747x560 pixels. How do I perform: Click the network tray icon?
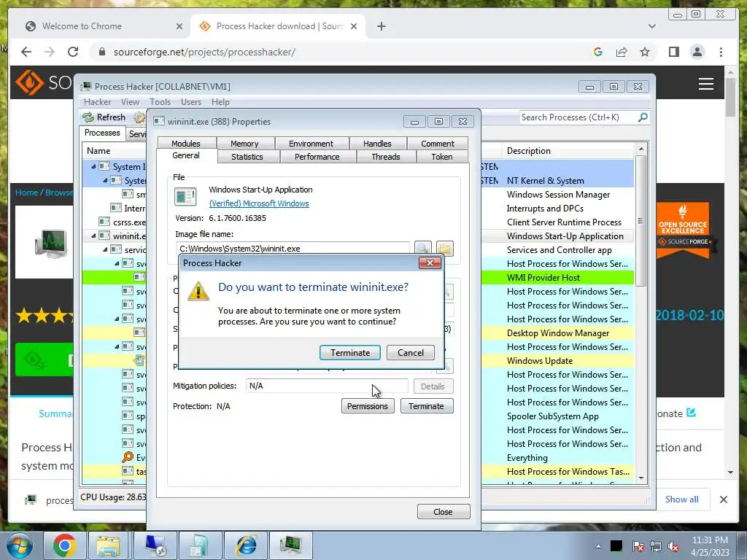656,546
